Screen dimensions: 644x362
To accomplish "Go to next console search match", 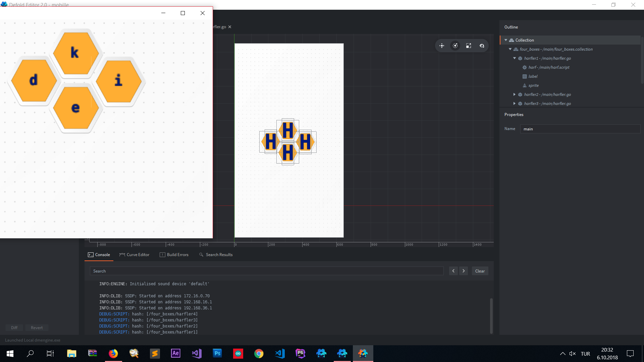I will (x=464, y=271).
